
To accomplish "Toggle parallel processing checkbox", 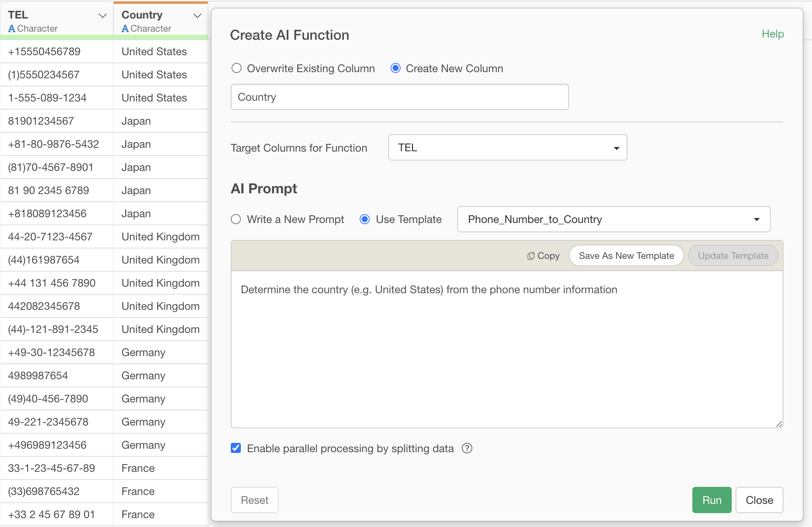I will pyautogui.click(x=236, y=448).
